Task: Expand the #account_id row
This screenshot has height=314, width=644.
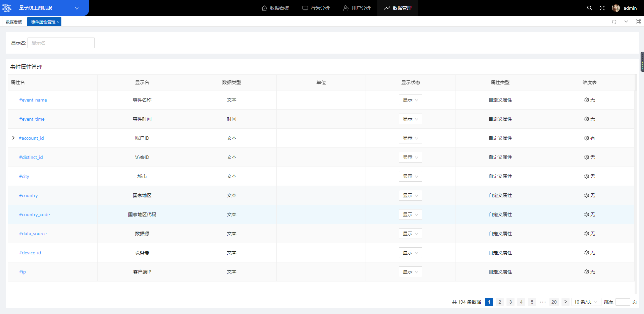Action: [13, 138]
